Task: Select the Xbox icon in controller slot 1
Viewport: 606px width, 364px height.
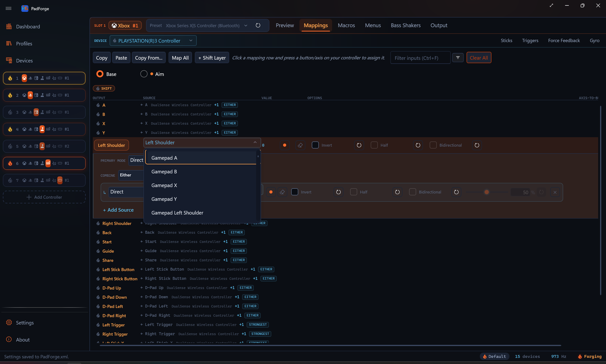Action: [24, 78]
